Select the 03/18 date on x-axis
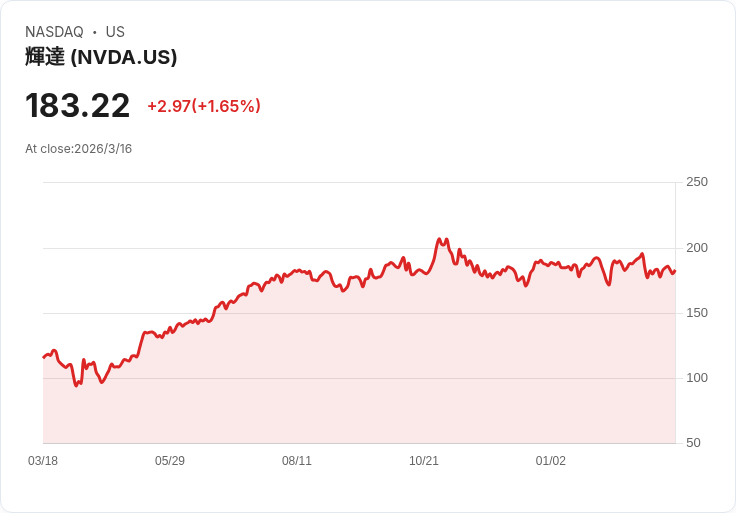This screenshot has width=736, height=513. tap(43, 461)
